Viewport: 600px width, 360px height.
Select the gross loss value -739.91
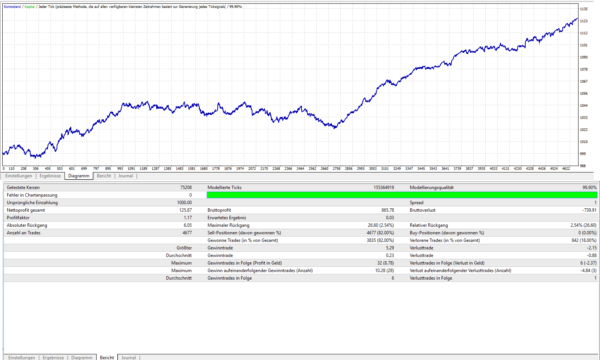tap(589, 210)
